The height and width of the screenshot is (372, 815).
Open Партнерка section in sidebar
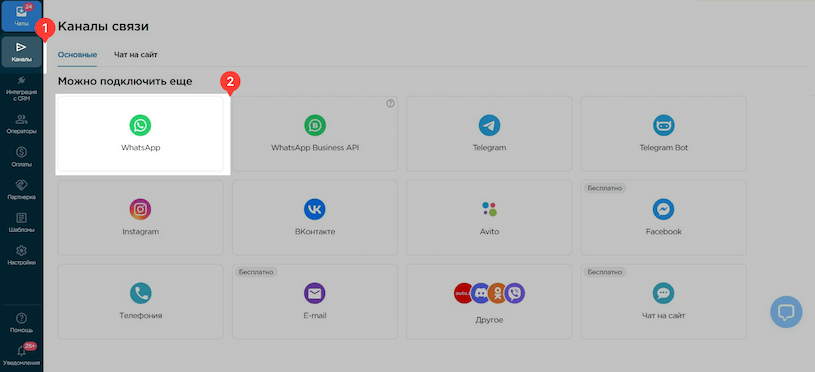(21, 190)
